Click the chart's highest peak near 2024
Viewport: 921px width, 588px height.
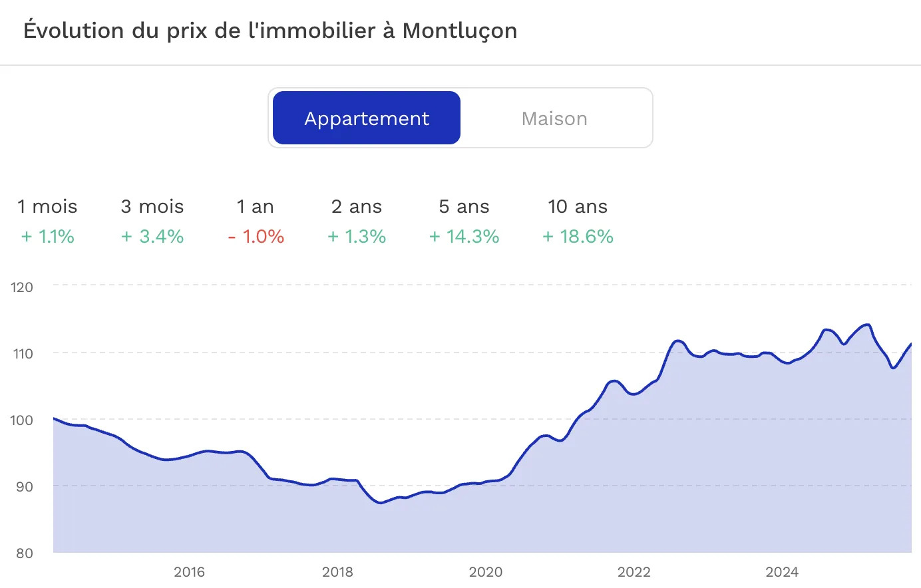[x=867, y=324]
